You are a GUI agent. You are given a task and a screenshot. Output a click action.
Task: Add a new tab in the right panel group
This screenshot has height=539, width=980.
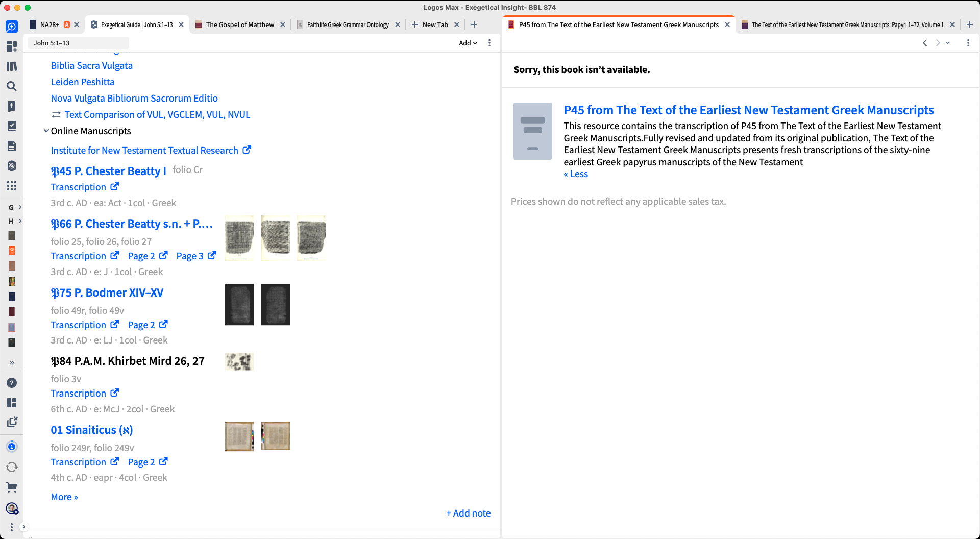tap(970, 24)
